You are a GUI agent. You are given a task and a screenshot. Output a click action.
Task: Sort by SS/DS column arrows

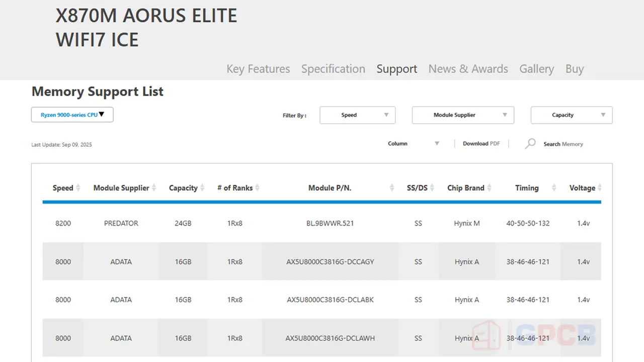[432, 188]
